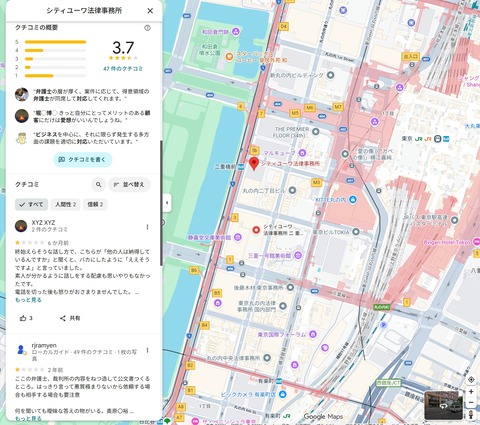
Task: Click the ビックカメラ 有楽町店 marker
Action: pyautogui.click(x=283, y=394)
